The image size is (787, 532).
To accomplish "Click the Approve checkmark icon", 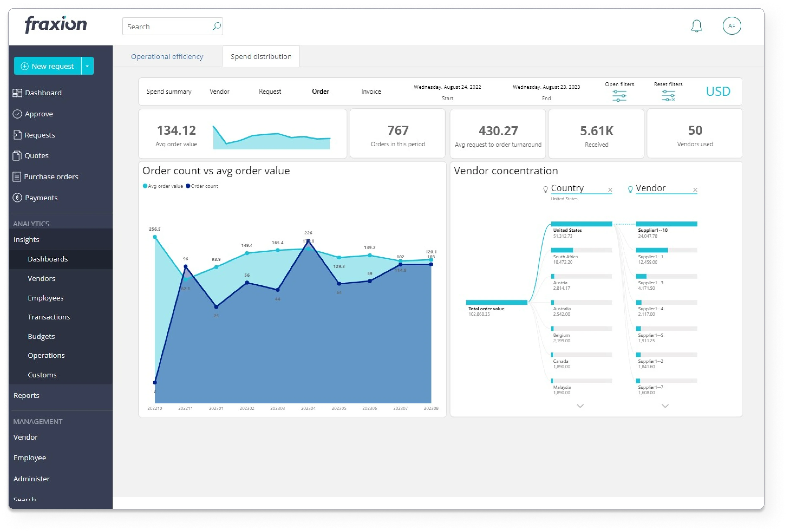I will [17, 114].
